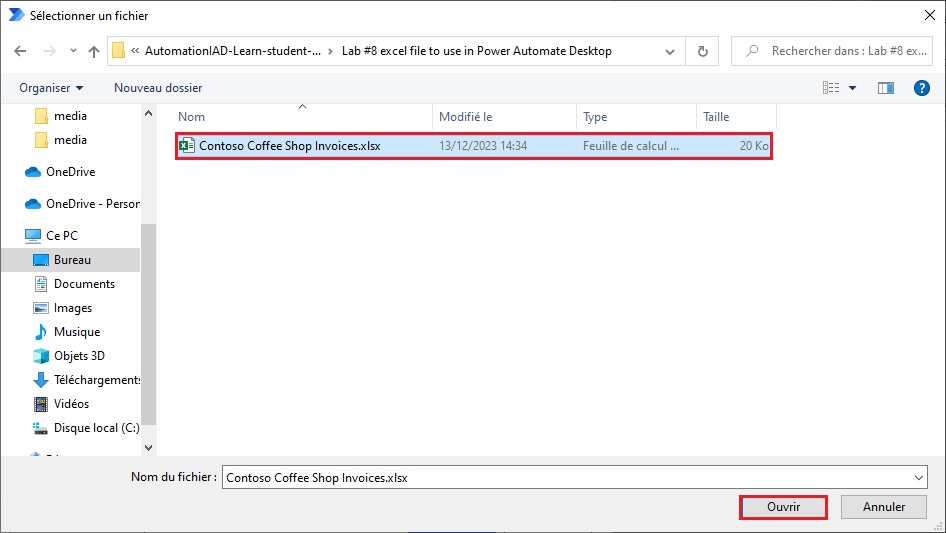Screen dimensions: 946x533
Task: Create a Nouveau dossier
Action: point(158,88)
